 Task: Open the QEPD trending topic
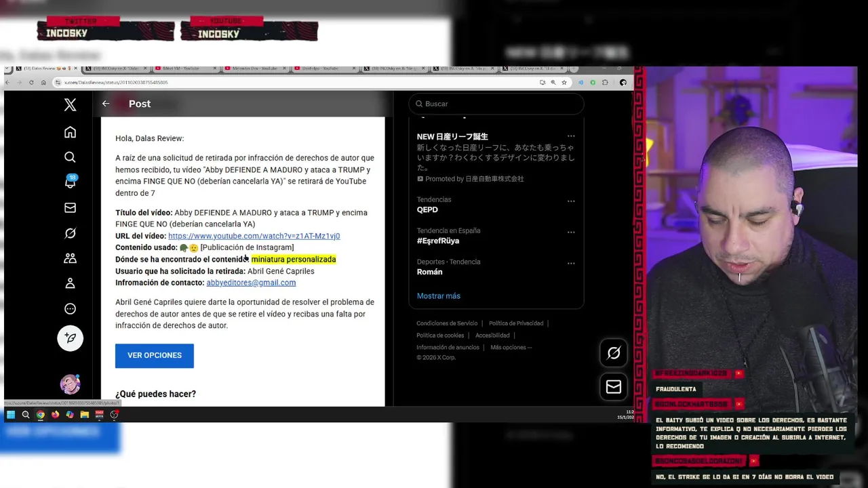[x=427, y=210]
